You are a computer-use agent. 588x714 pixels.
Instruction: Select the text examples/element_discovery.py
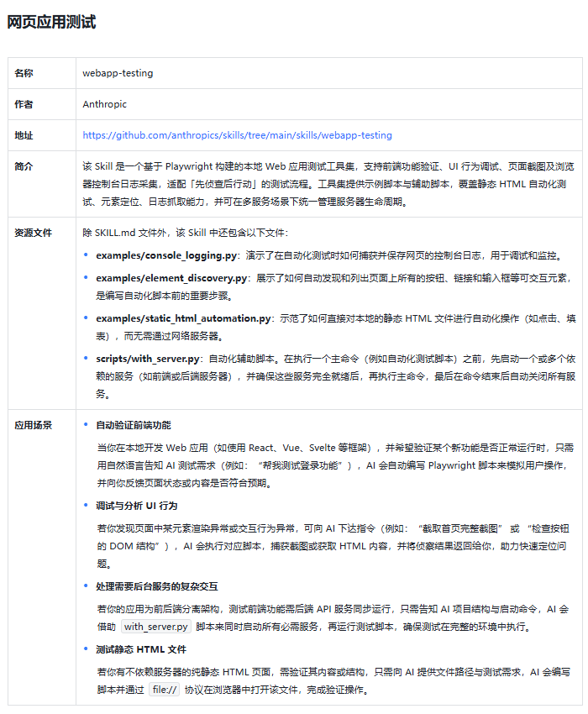point(171,278)
